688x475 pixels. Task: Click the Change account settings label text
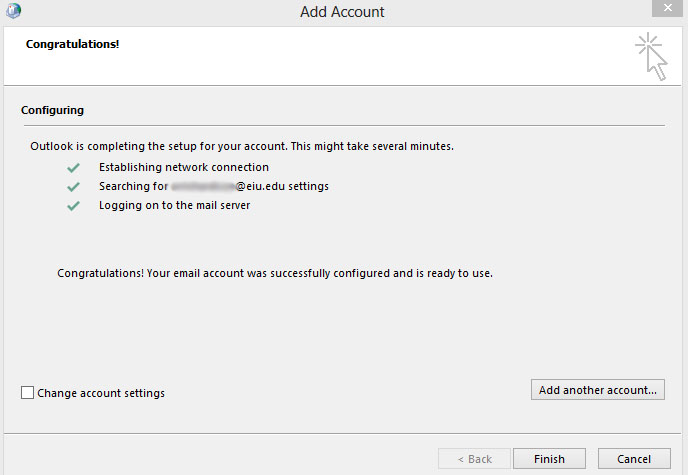[101, 393]
